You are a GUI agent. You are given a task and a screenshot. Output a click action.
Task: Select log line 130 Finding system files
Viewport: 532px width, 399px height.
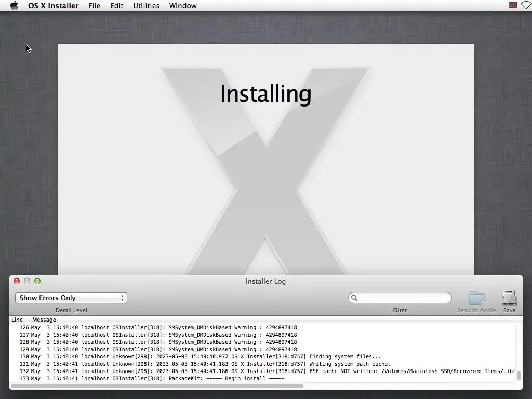click(x=263, y=356)
